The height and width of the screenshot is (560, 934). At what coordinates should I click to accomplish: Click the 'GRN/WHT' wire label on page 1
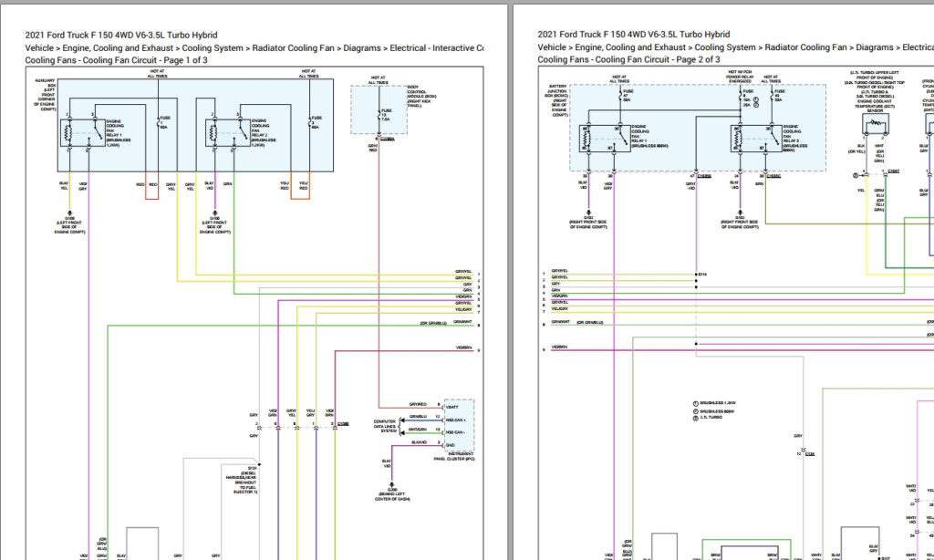[x=462, y=322]
